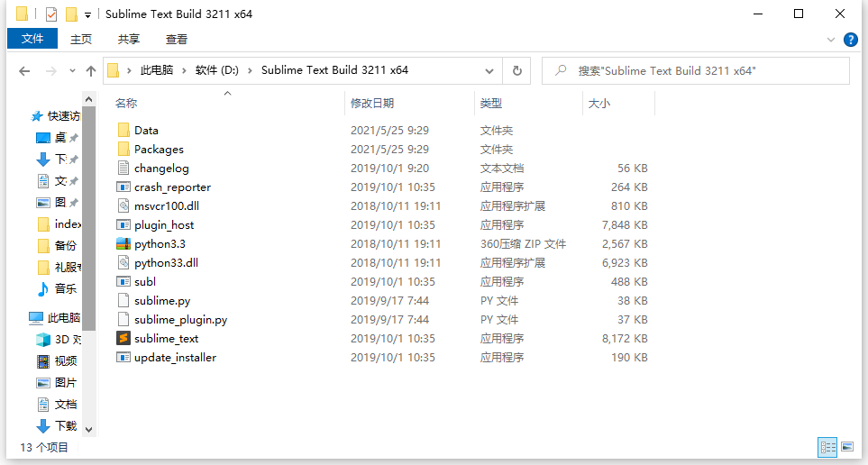The image size is (868, 465).
Task: Switch to large icons view layout
Action: 847,446
